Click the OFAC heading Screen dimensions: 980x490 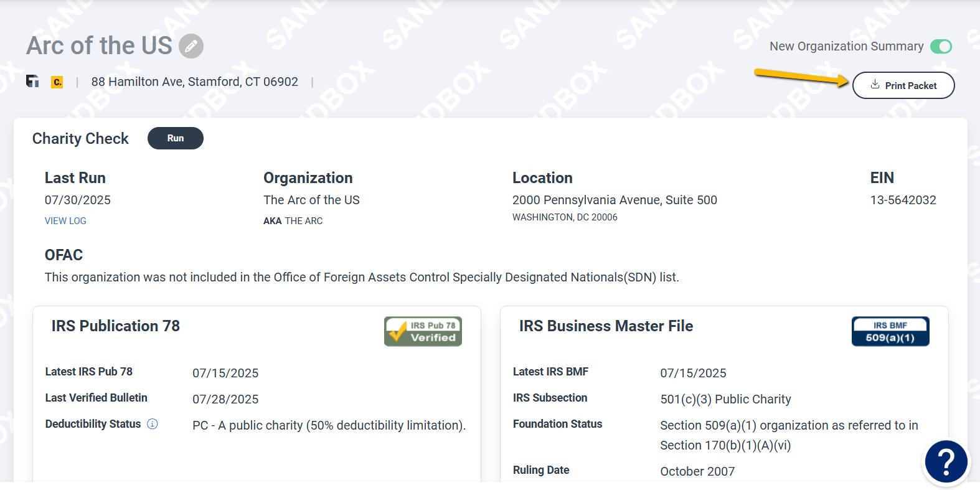(x=64, y=255)
